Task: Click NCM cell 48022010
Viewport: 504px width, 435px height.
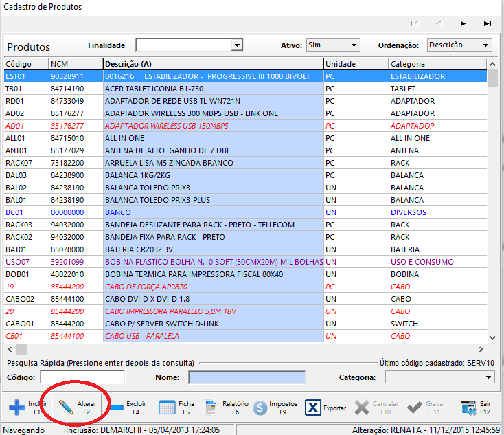Action: coord(76,274)
